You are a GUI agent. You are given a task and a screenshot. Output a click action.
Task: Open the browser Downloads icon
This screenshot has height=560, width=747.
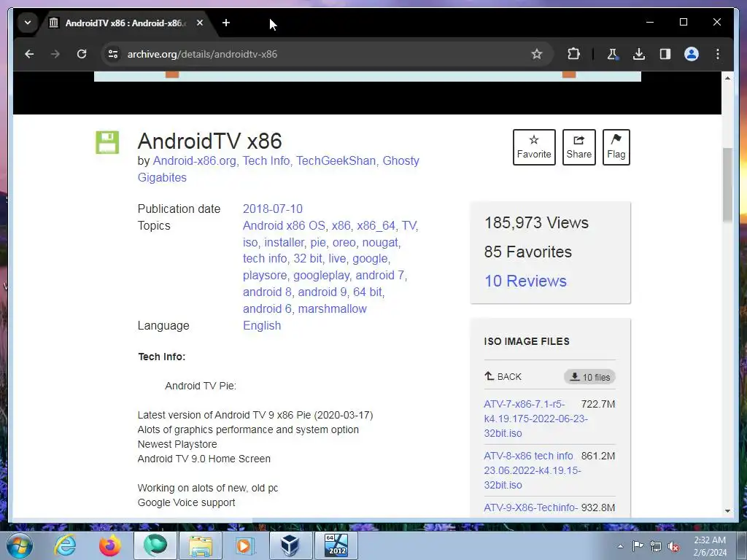coord(639,54)
